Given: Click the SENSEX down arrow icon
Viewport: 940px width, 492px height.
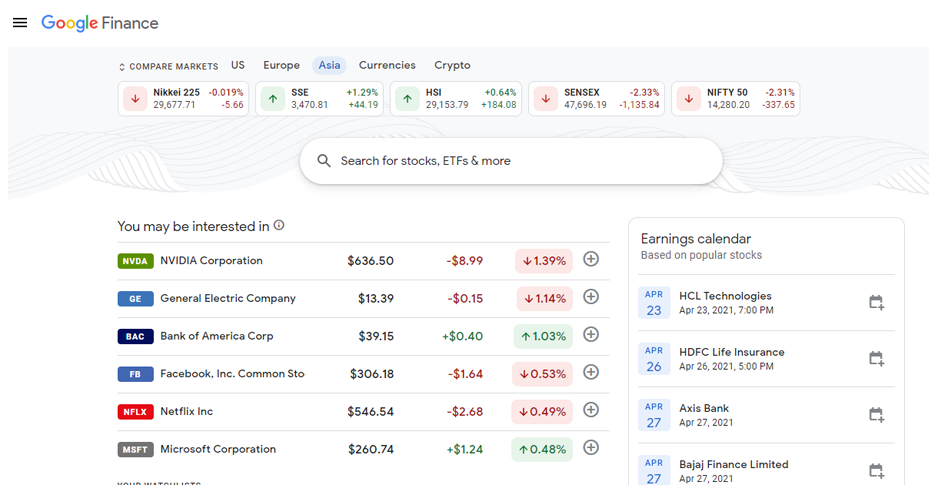Looking at the screenshot, I should [x=546, y=99].
